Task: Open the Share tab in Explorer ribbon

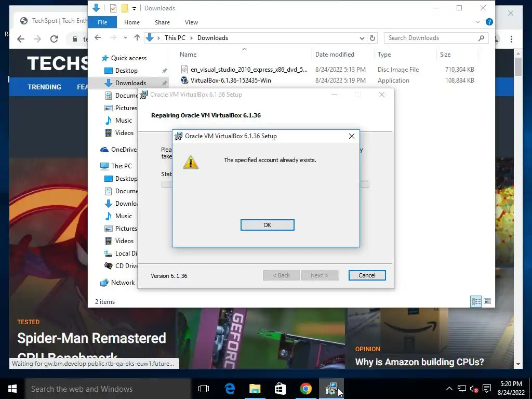Action: coord(162,22)
